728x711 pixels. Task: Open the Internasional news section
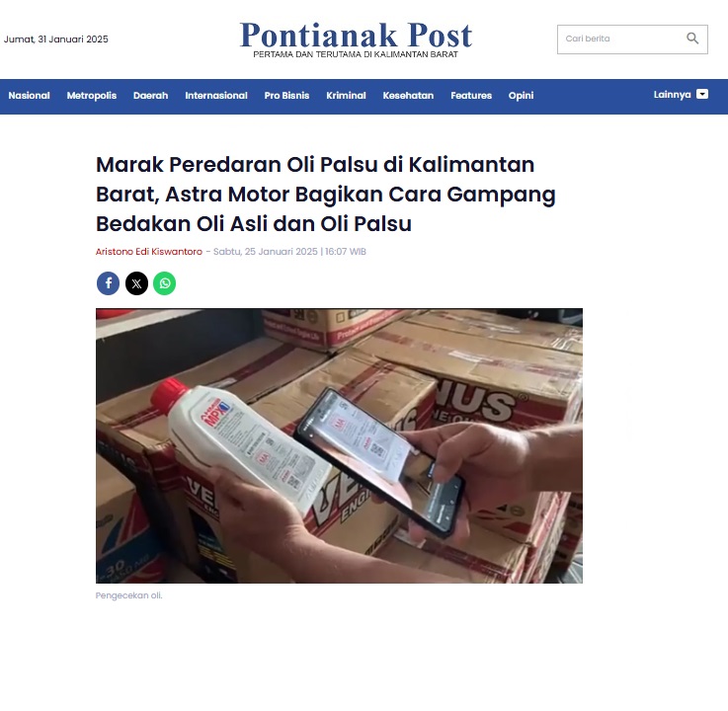pyautogui.click(x=216, y=96)
